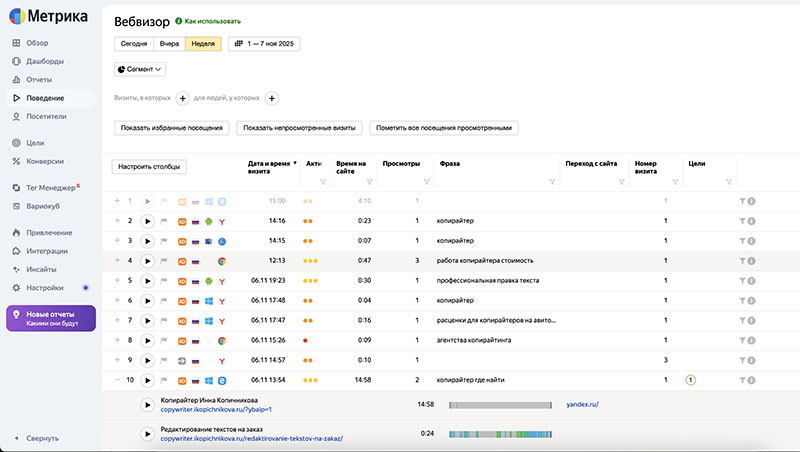Image resolution: width=800 pixels, height=452 pixels.
Task: Switch the period to Вчера
Action: [169, 44]
